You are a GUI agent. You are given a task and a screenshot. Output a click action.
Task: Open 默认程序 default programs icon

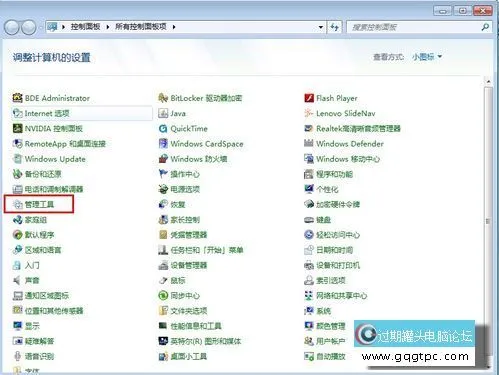coord(17,235)
